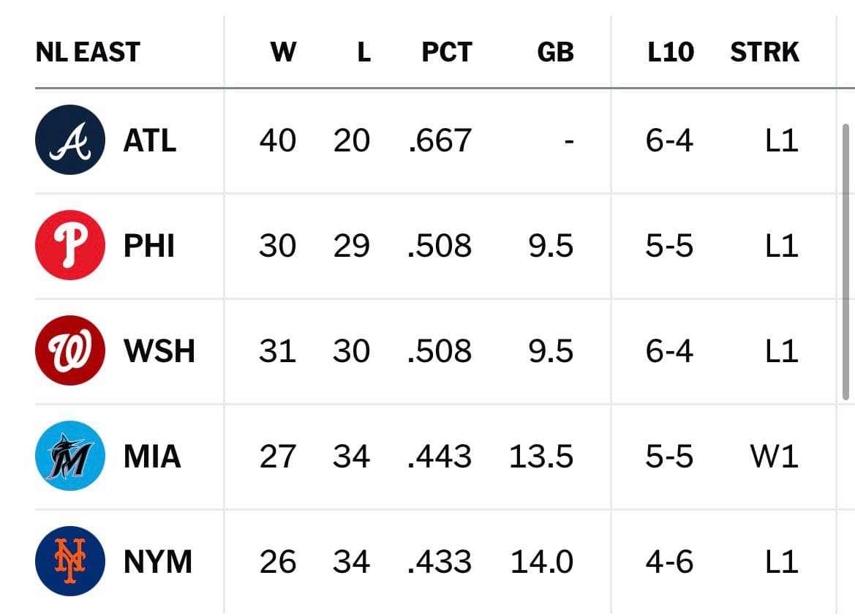Click the PCT column header

447,53
